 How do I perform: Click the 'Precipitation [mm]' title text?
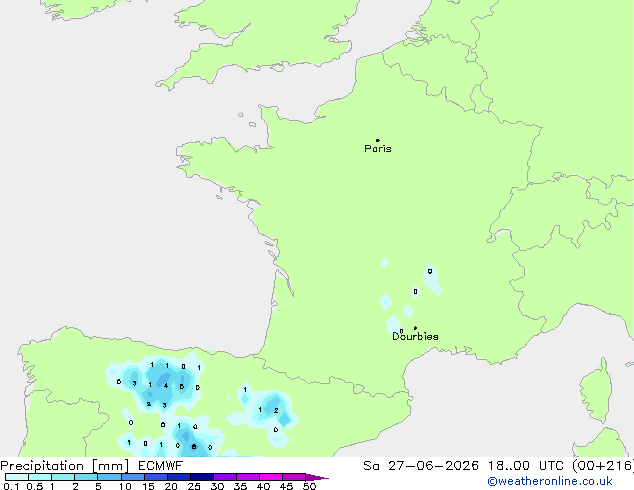tap(65, 466)
